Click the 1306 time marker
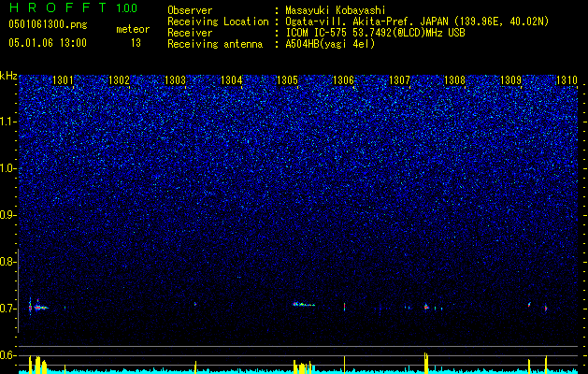 coord(343,80)
